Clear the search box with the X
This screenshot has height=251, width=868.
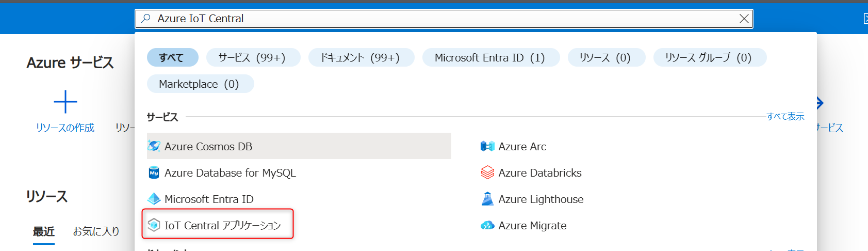744,19
